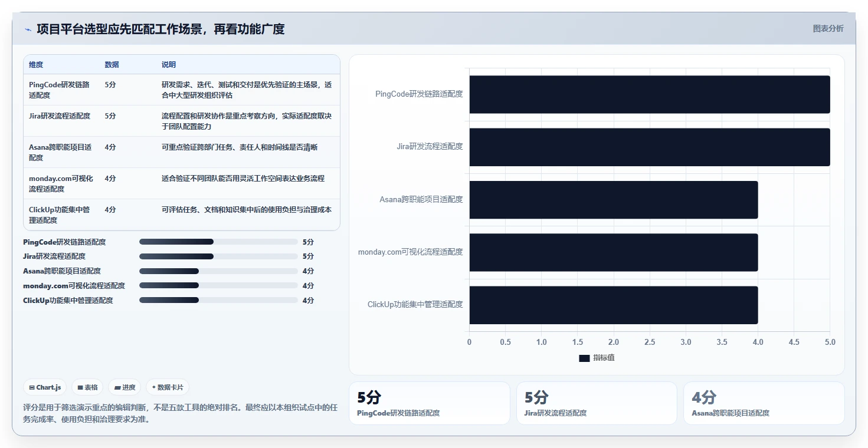This screenshot has height=448, width=868.
Task: Click the 说明 table column header
Action: pyautogui.click(x=169, y=64)
